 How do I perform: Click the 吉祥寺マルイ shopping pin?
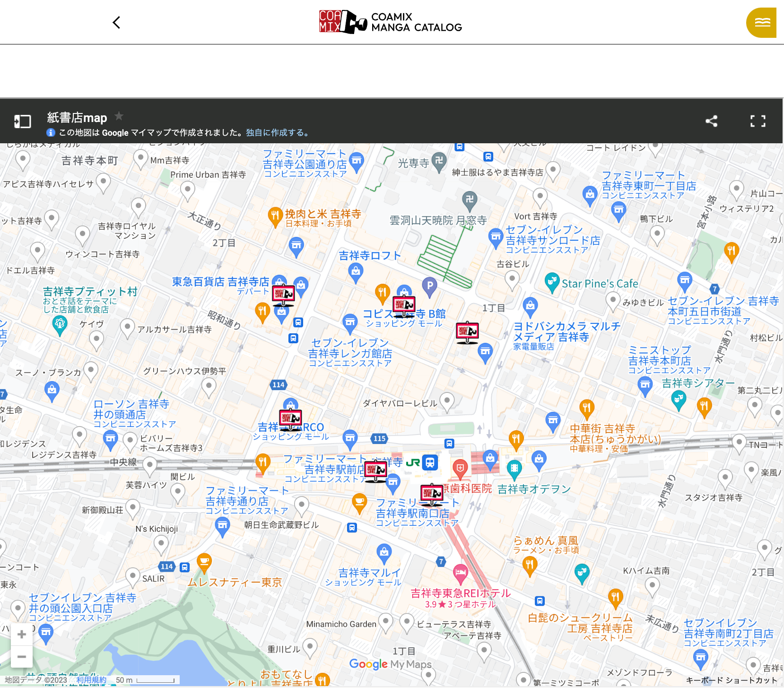(384, 553)
